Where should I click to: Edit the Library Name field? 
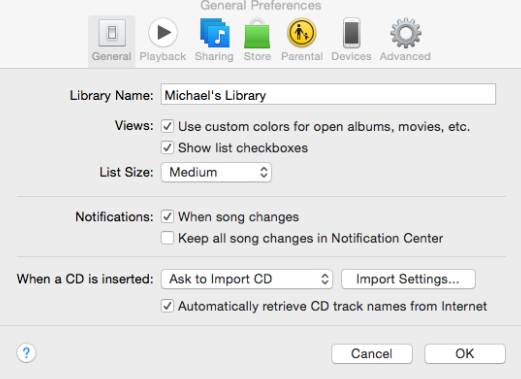328,95
